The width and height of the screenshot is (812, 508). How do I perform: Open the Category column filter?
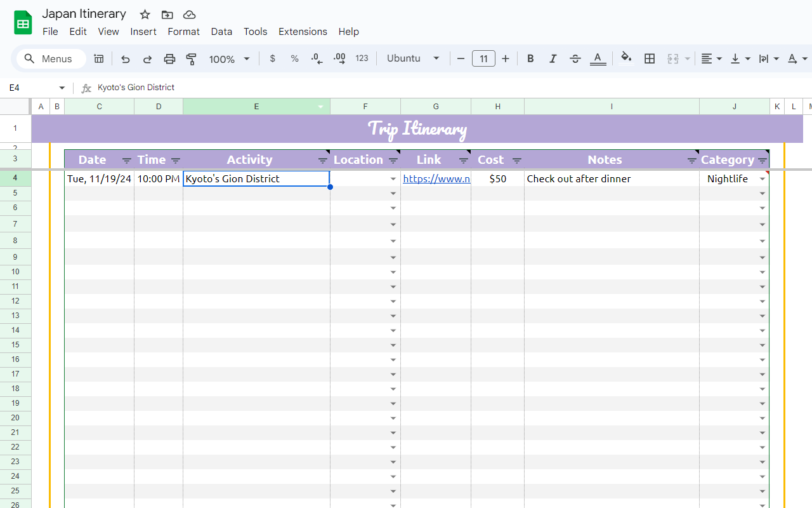(762, 161)
